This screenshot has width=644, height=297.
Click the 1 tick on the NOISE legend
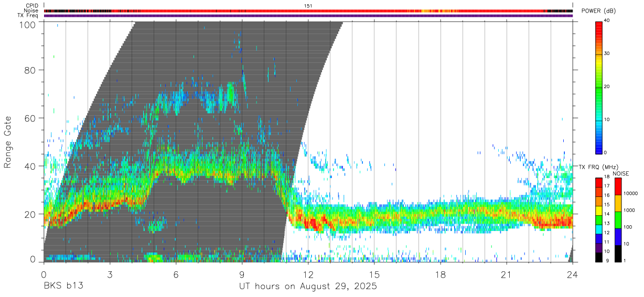[625, 260]
